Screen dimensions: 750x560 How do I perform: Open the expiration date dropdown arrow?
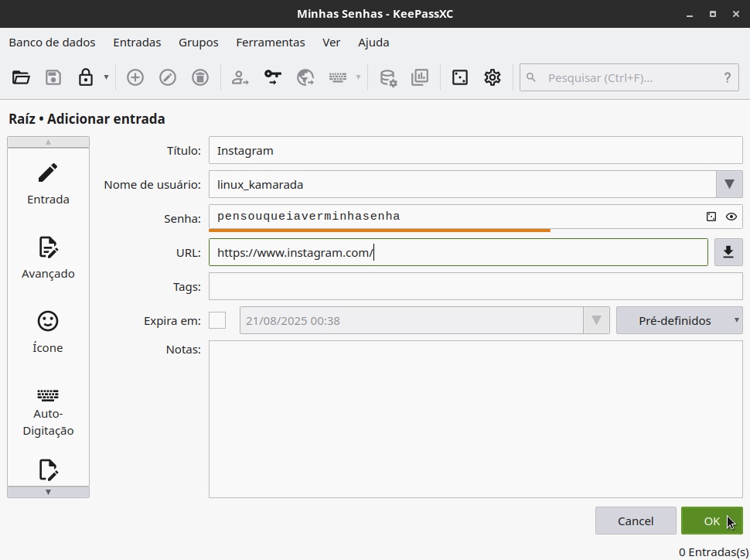click(x=596, y=320)
